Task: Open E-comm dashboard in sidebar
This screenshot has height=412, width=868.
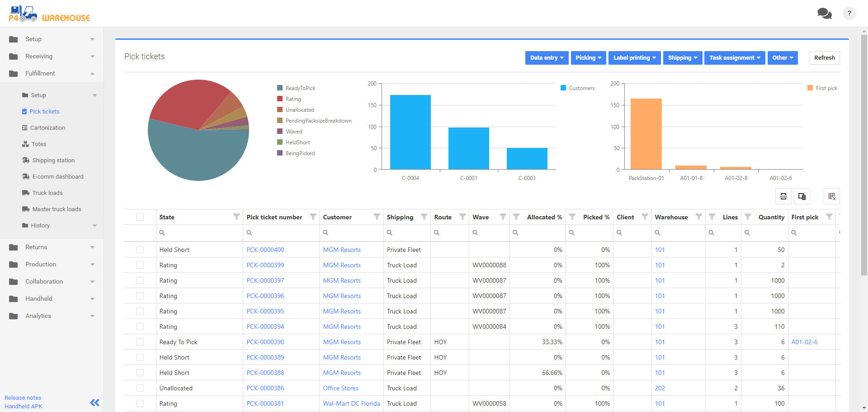Action: click(x=57, y=177)
